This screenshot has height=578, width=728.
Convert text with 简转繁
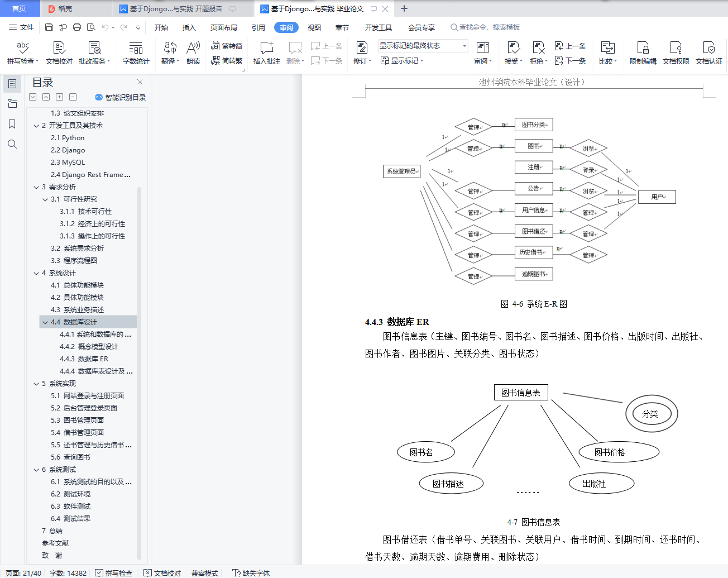[x=227, y=60]
